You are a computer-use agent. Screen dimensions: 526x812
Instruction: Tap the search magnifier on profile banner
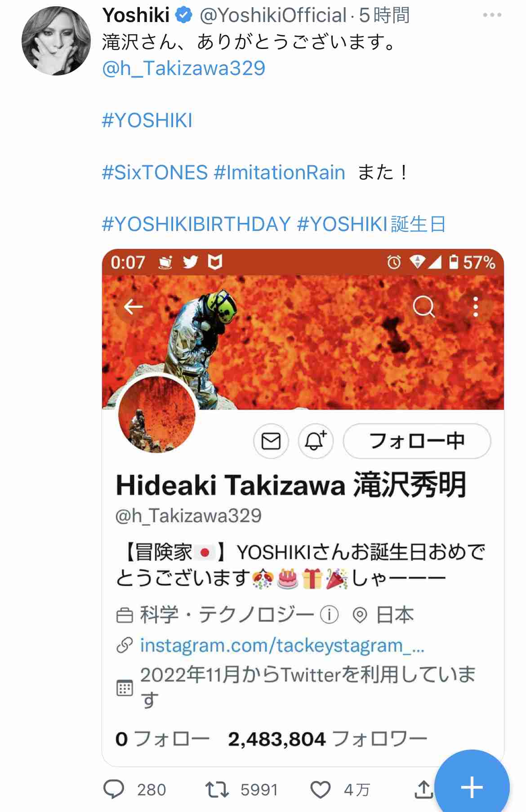coord(423,307)
